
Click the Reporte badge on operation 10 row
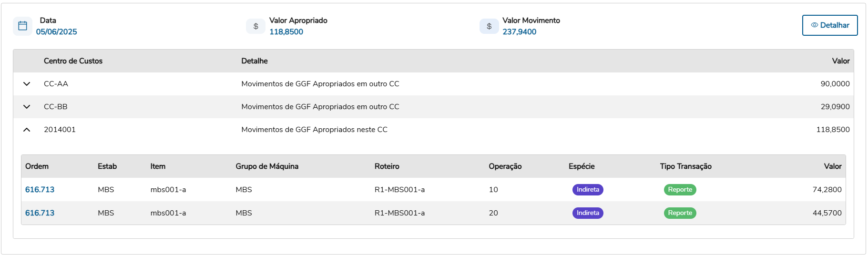(680, 190)
